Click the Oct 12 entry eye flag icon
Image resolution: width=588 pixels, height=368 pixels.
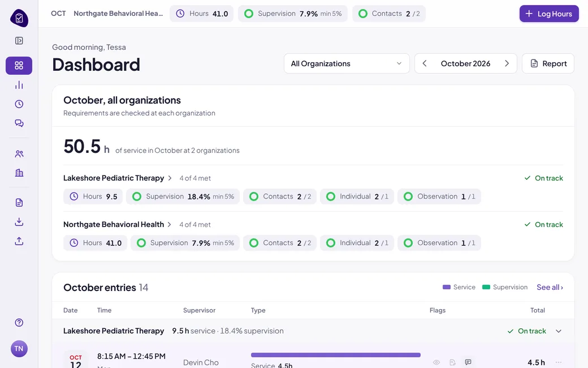436,362
